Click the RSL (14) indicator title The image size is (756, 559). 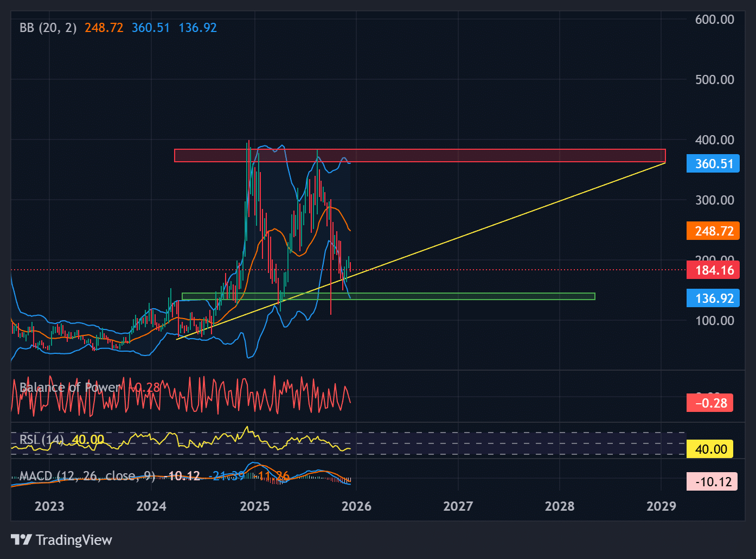(x=41, y=439)
